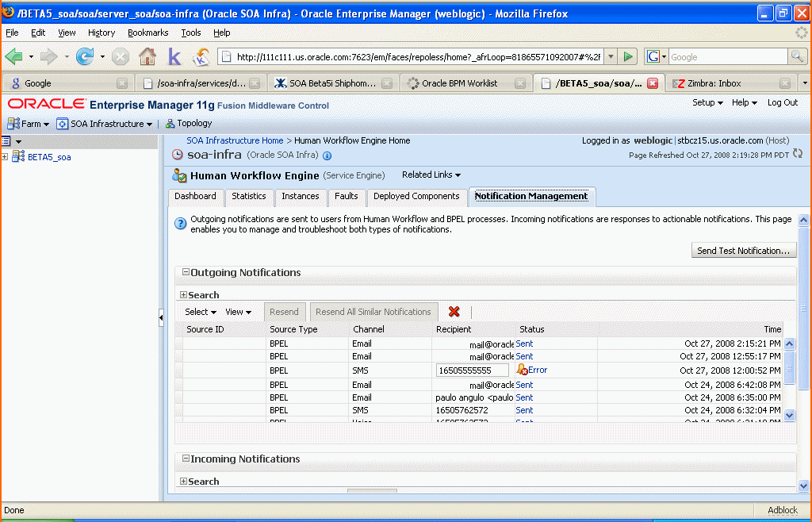The width and height of the screenshot is (812, 522).
Task: Click the notifications table scroll down arrow
Action: pyautogui.click(x=789, y=415)
